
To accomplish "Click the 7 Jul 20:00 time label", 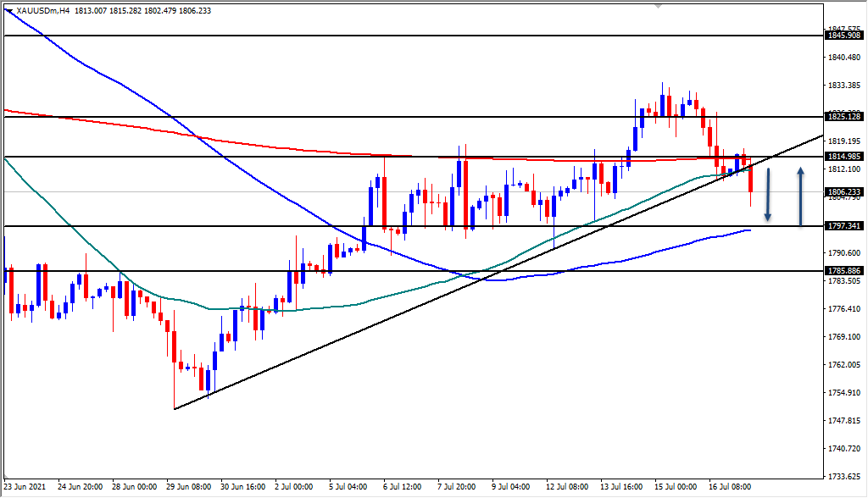I will pyautogui.click(x=456, y=487).
